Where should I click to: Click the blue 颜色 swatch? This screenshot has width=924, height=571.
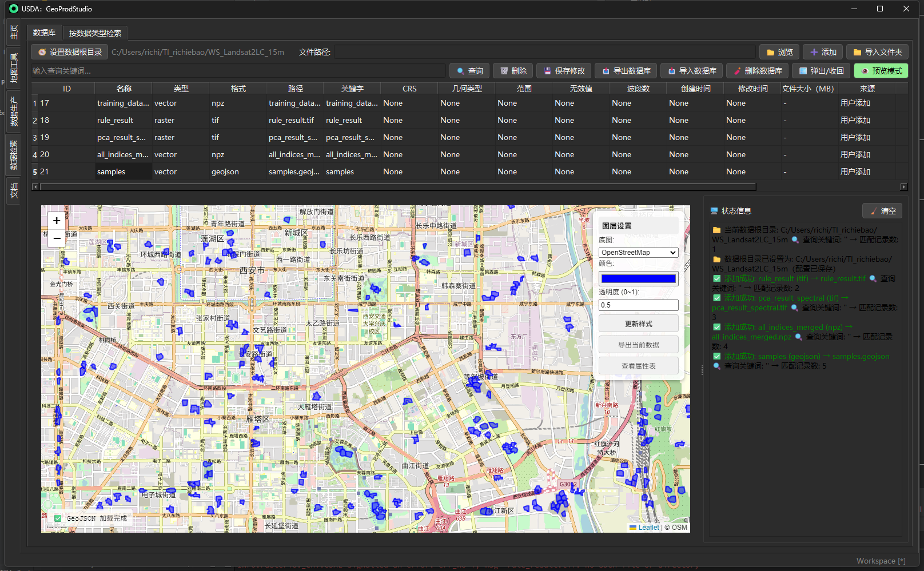click(x=638, y=279)
